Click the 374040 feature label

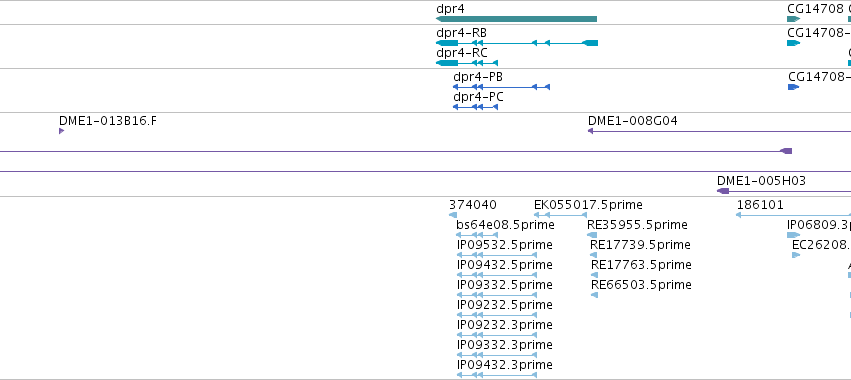tap(473, 205)
